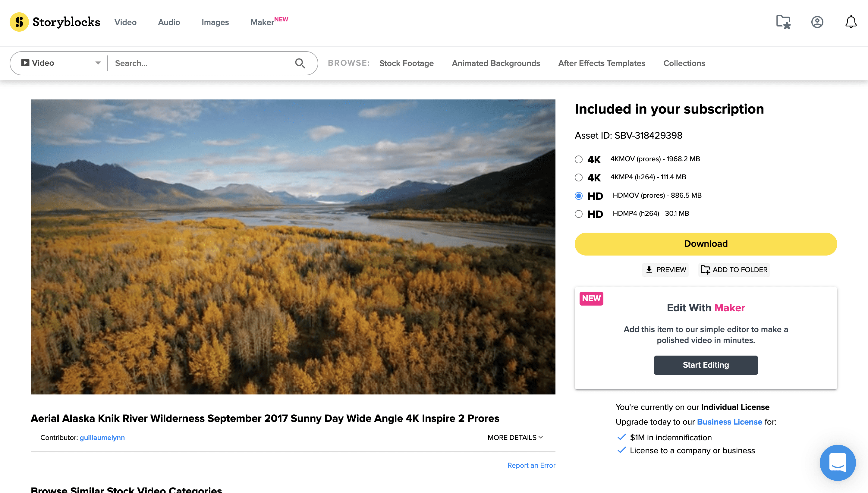Open the search magnifier icon
The height and width of the screenshot is (493, 868).
(x=300, y=63)
